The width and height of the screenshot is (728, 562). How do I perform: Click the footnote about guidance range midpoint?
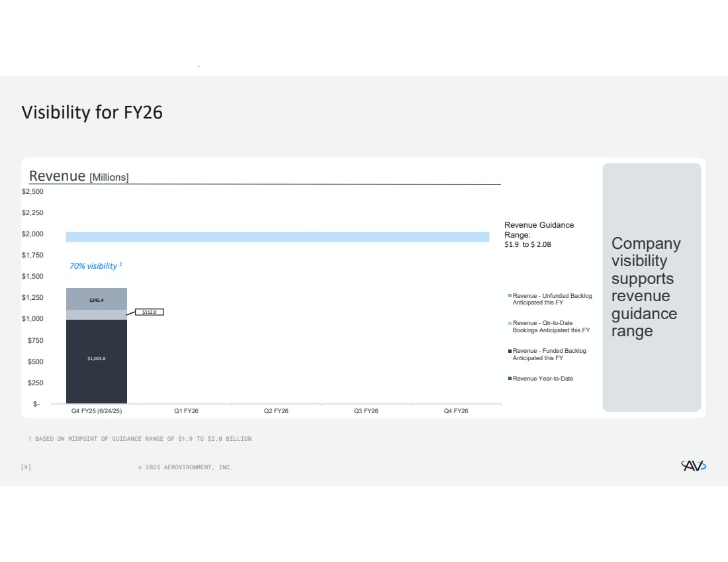(x=140, y=439)
